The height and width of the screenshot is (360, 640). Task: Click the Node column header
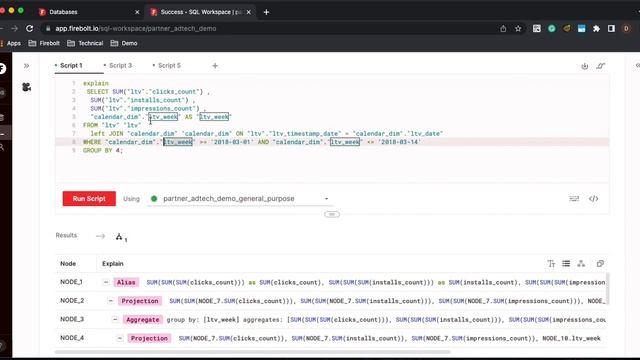point(68,264)
